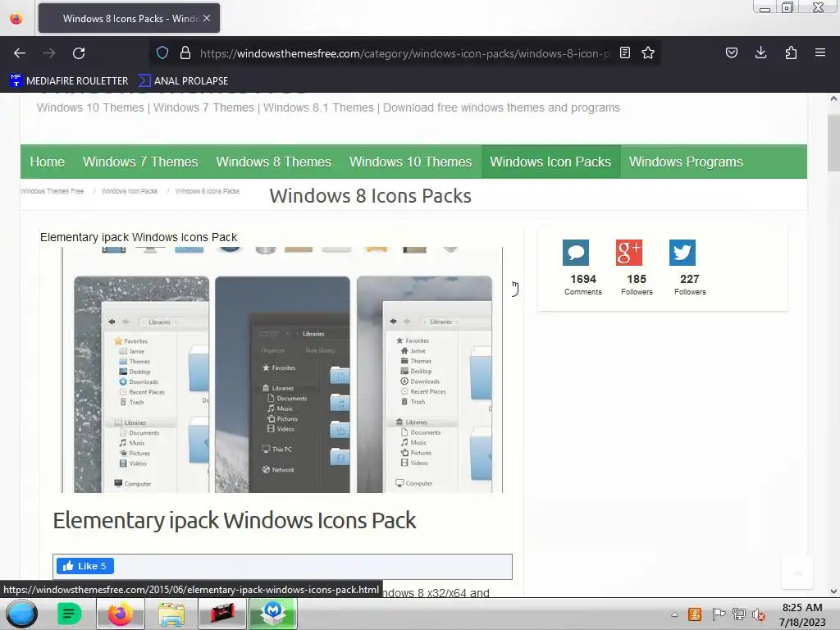Toggle reader view icon in address bar
Screen dimensions: 840x630
[624, 52]
